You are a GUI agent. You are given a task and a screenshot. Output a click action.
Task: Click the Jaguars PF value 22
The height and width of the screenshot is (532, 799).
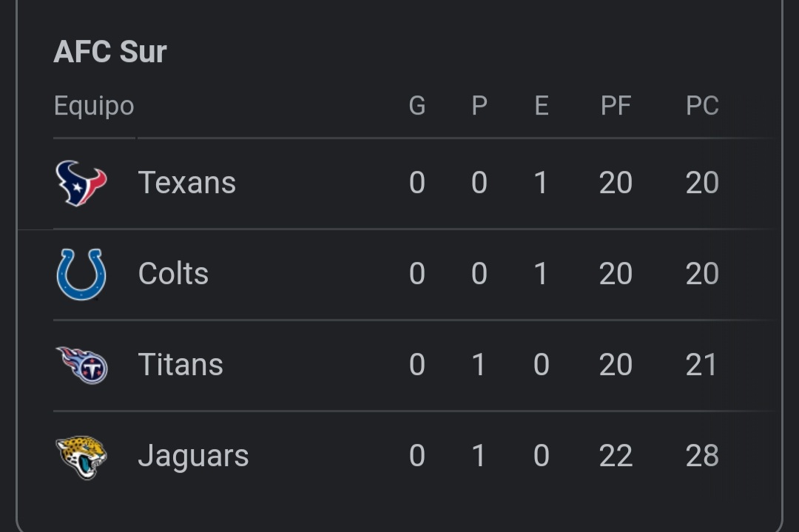tap(616, 456)
